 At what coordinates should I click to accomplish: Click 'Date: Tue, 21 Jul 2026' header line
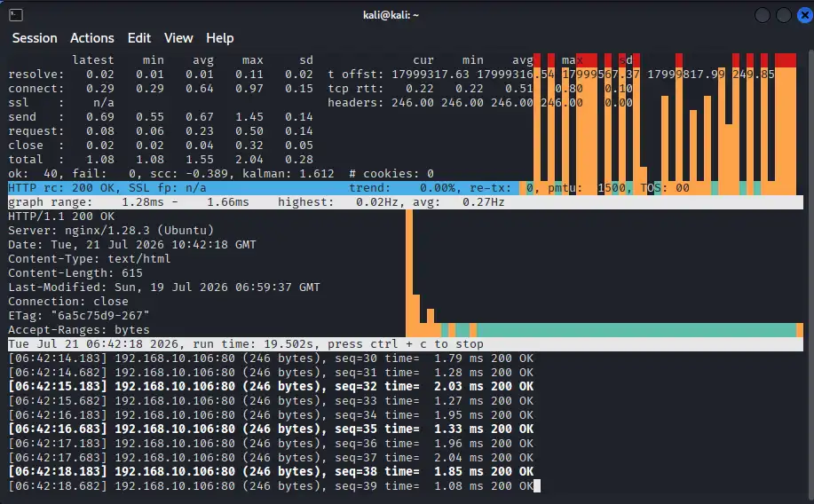(x=132, y=245)
